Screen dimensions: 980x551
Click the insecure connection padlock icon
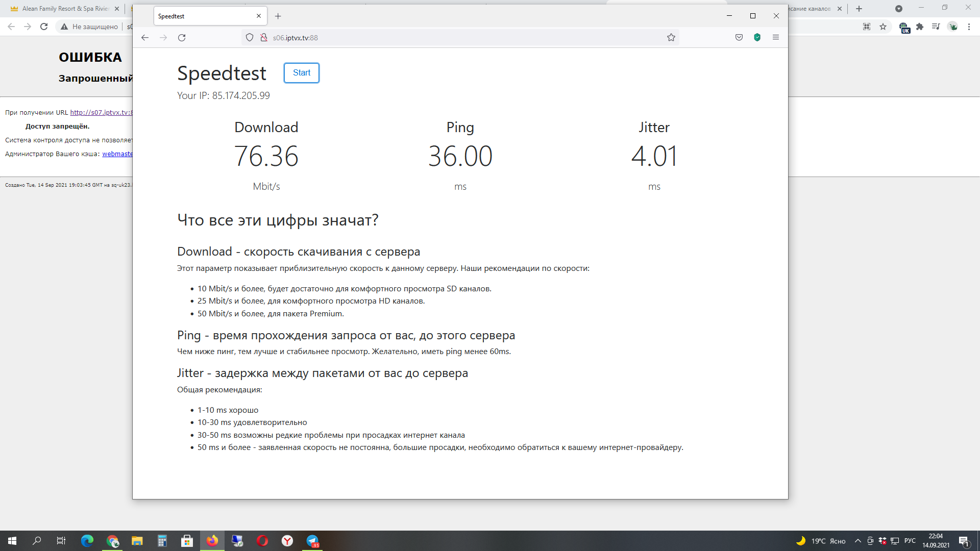tap(264, 38)
